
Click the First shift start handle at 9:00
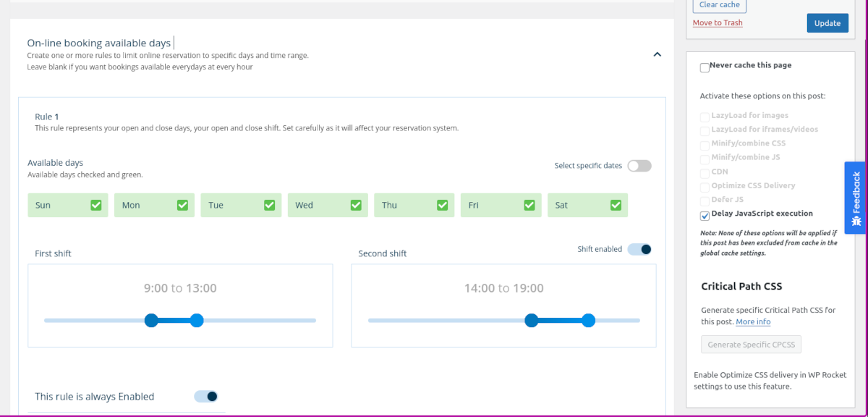[151, 320]
